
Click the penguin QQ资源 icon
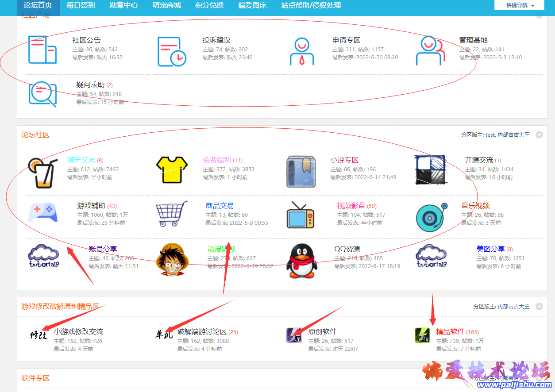tap(303, 260)
